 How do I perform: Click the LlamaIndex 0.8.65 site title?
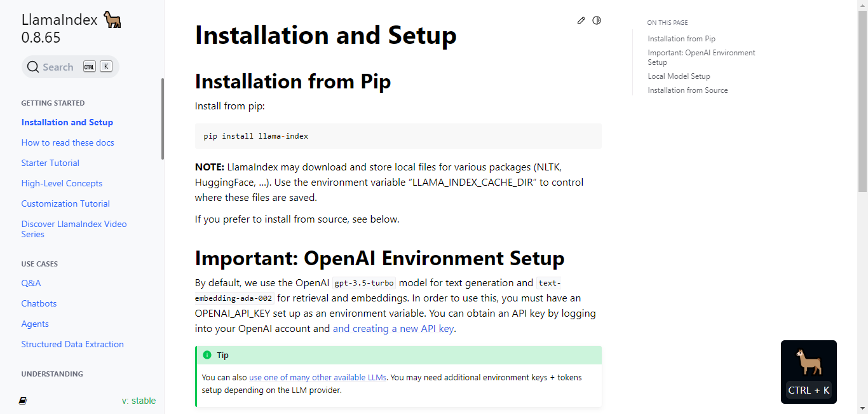(60, 28)
